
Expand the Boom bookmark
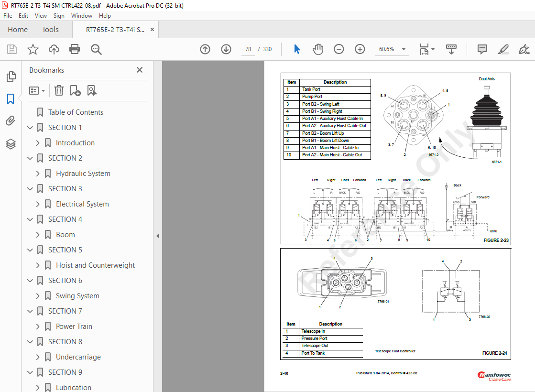click(x=38, y=235)
